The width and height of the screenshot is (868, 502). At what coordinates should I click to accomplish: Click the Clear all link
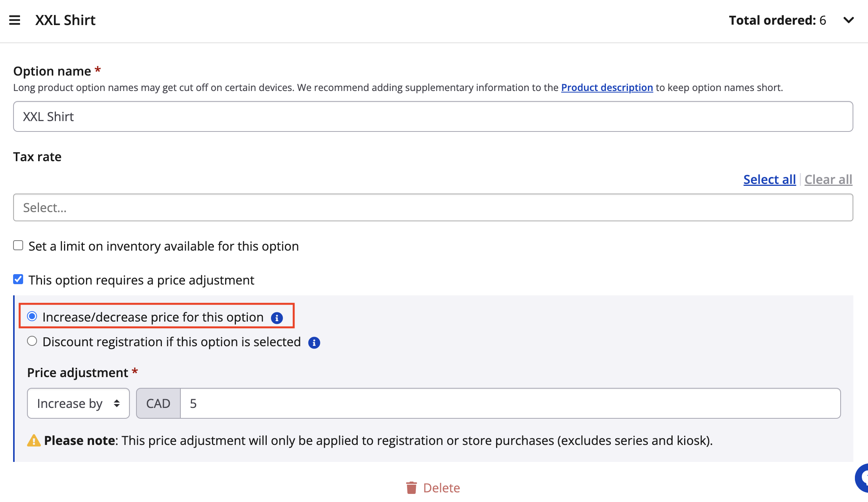(828, 179)
